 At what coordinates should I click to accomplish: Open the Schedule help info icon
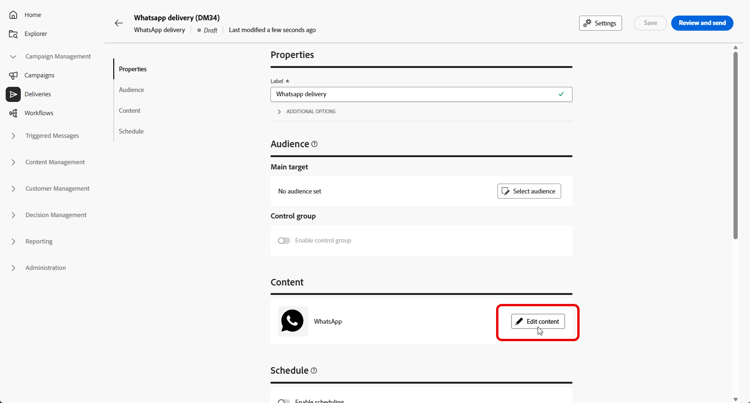coord(314,370)
